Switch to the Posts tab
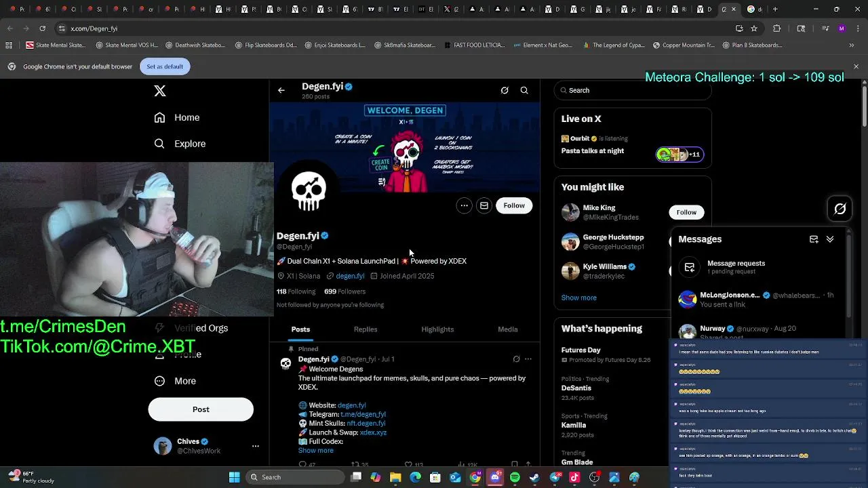 coord(300,329)
